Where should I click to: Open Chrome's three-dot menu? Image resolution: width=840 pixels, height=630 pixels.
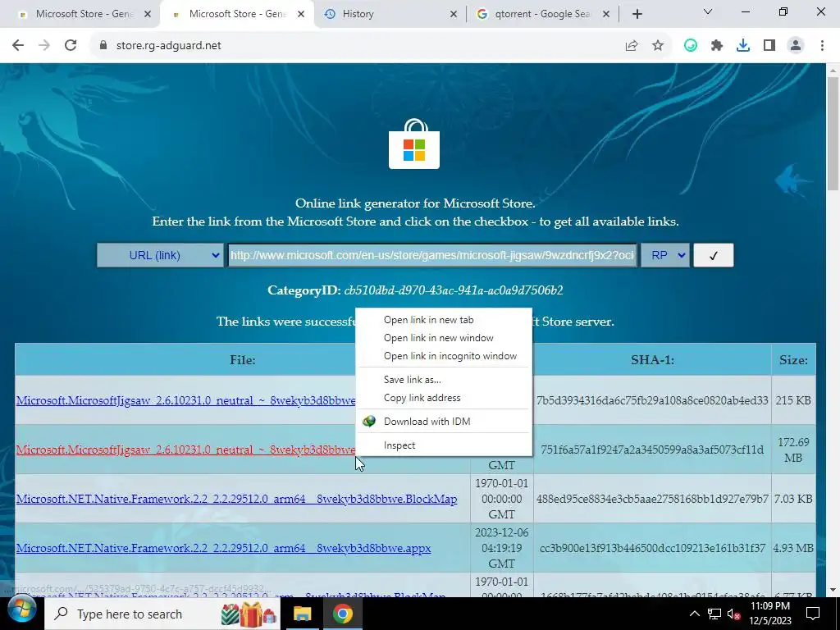(x=822, y=46)
